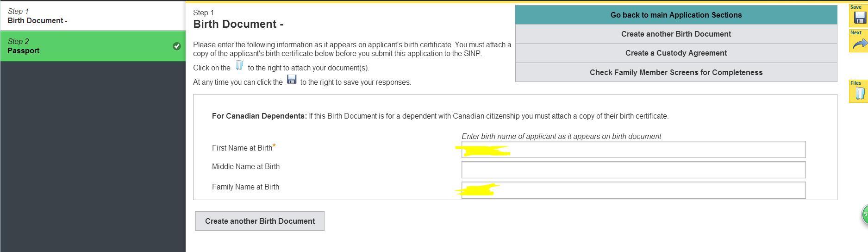Go back to main Application Sections

pos(676,15)
